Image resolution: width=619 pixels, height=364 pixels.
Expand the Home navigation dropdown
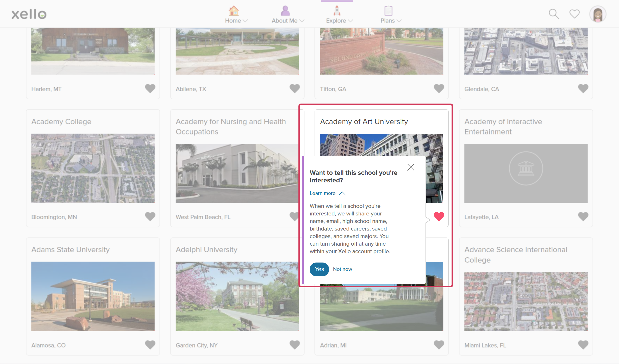pos(246,21)
